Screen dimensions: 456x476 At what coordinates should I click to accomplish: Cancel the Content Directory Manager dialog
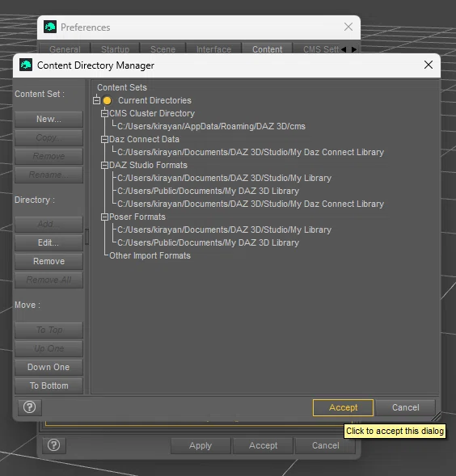[406, 407]
